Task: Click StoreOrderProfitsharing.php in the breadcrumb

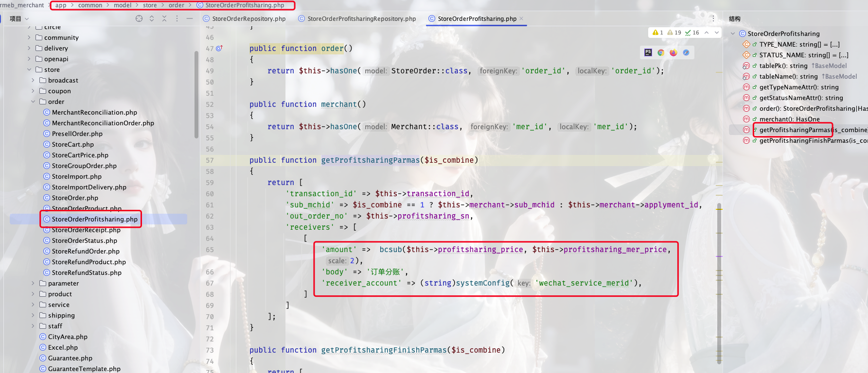Action: pos(240,5)
